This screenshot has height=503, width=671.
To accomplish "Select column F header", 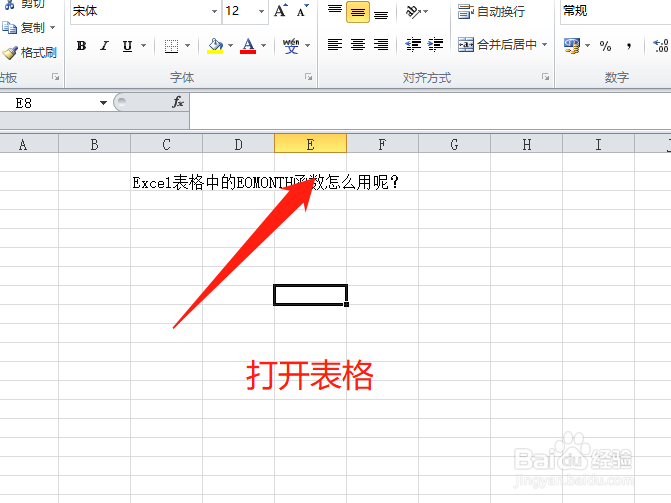I will coord(382,145).
